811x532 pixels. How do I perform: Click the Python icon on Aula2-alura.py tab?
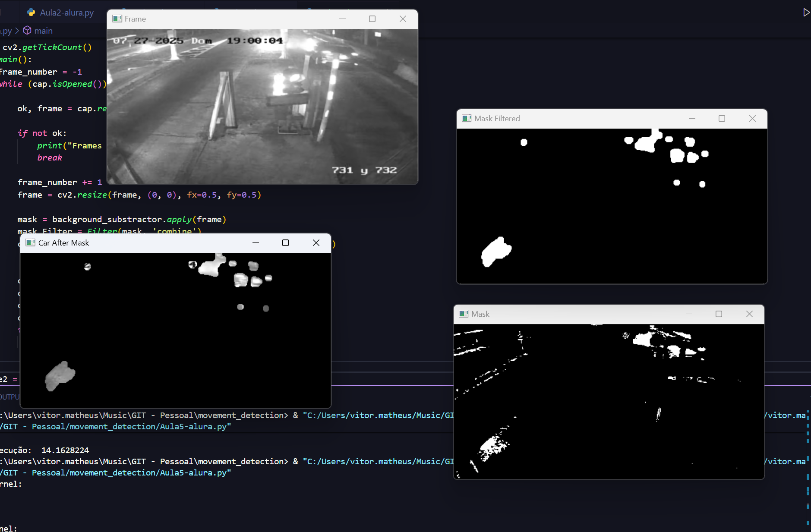pos(31,13)
